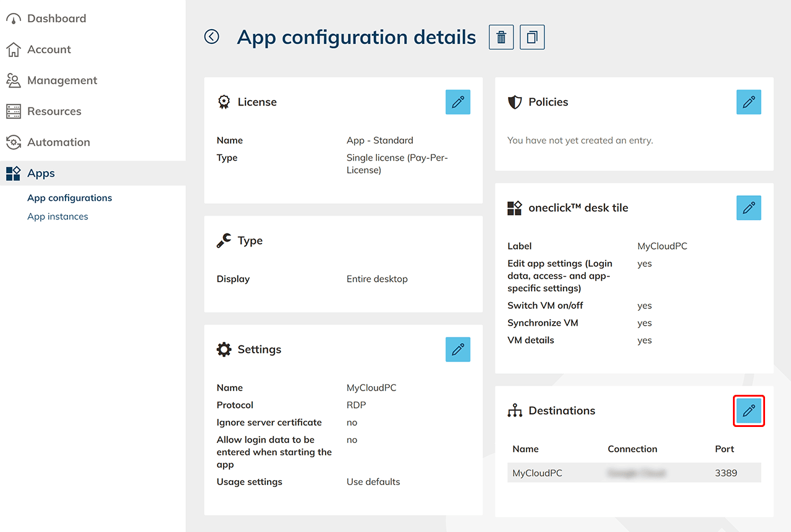791x532 pixels.
Task: Go to the Account sidebar item
Action: click(49, 49)
